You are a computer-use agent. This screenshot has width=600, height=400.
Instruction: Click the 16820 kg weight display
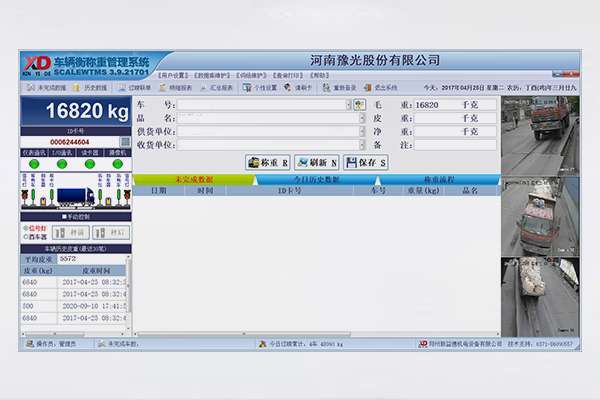76,111
